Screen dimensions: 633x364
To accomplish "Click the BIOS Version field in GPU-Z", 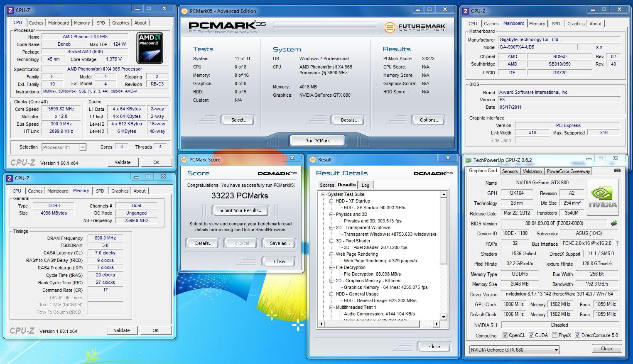I will click(x=554, y=223).
